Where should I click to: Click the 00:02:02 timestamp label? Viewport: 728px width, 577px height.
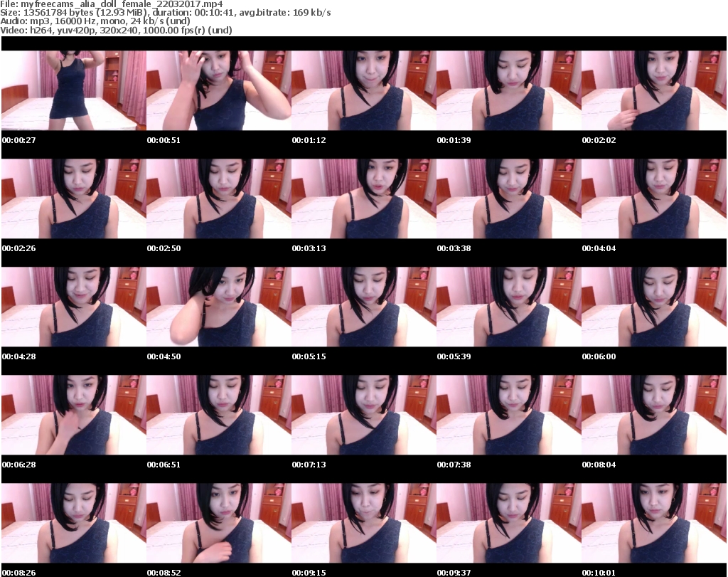pyautogui.click(x=599, y=140)
